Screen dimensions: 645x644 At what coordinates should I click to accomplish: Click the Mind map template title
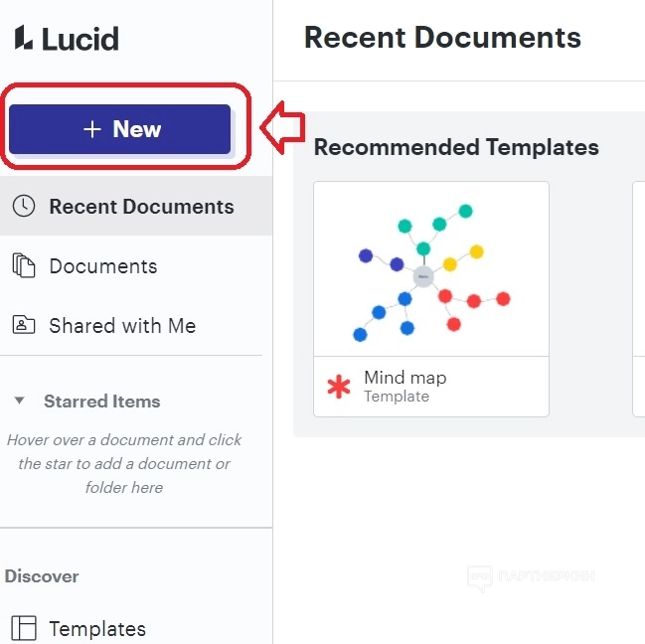click(404, 378)
